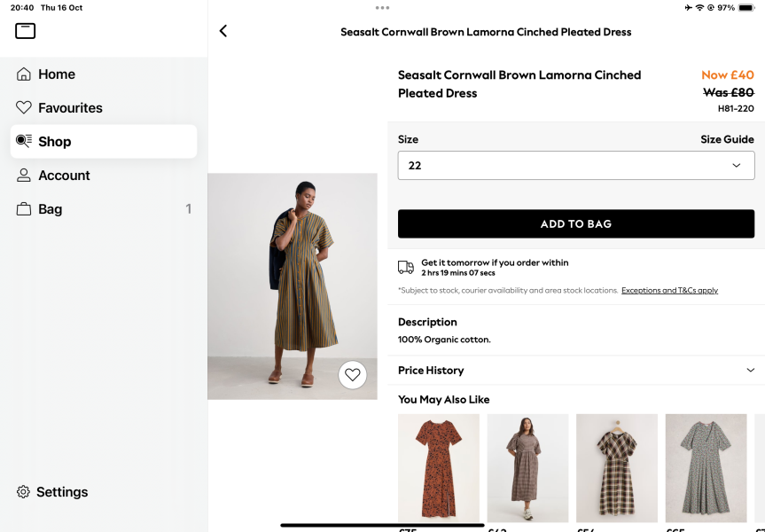Tap the three-dot multitasking indicator
765x532 pixels.
383,8
